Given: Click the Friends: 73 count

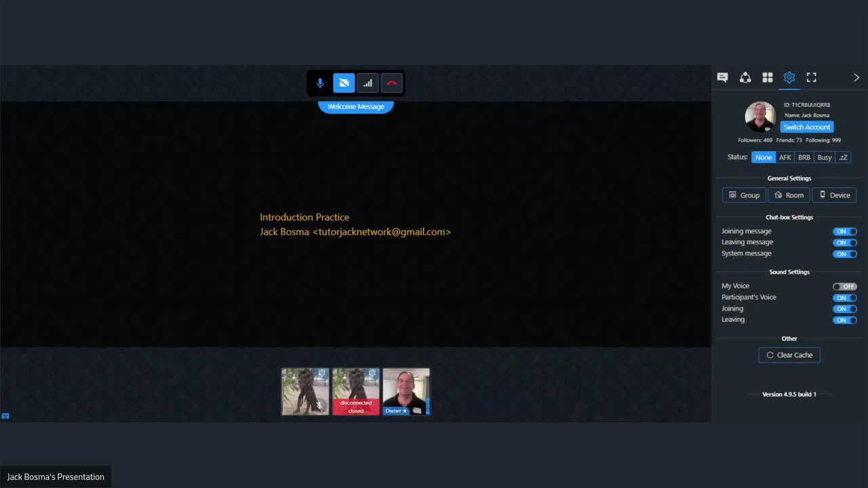Looking at the screenshot, I should pos(789,140).
